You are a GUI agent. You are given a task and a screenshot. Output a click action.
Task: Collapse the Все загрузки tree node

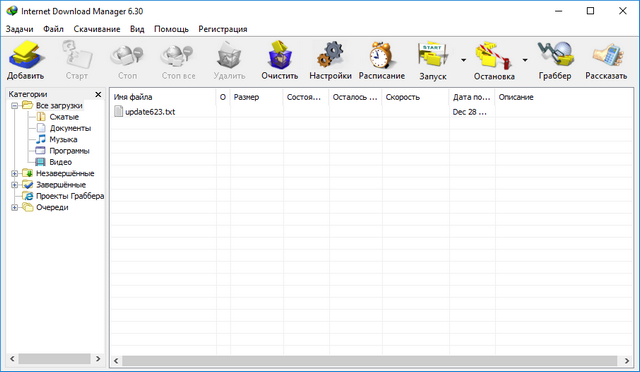click(15, 106)
